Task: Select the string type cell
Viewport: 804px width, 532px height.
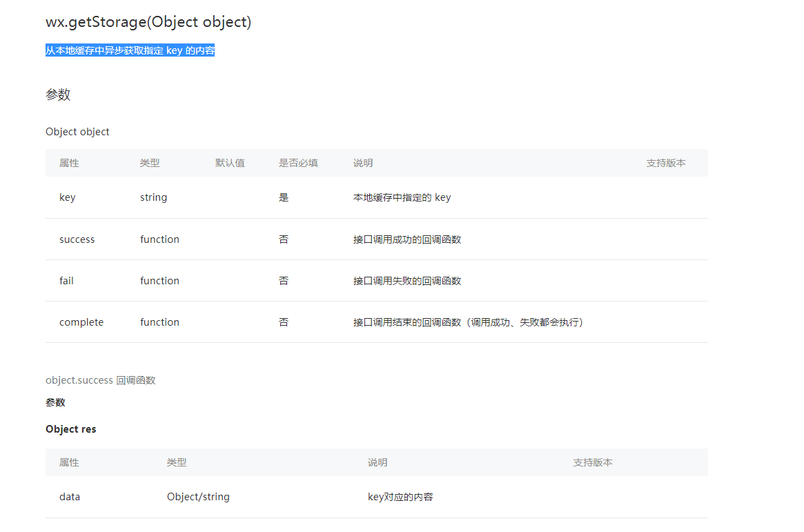Action: tap(153, 197)
